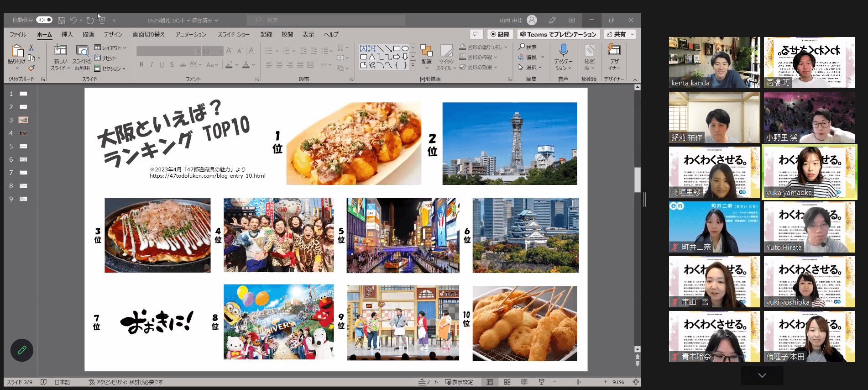Click the Arrange (配置) shapes icon
Screen dimensions: 868x390
tap(426, 51)
